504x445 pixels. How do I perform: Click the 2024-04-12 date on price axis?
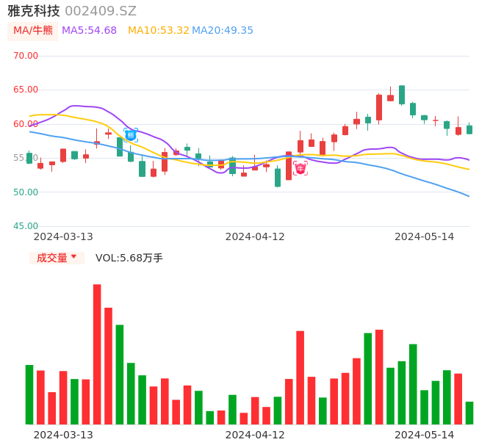[x=255, y=236]
